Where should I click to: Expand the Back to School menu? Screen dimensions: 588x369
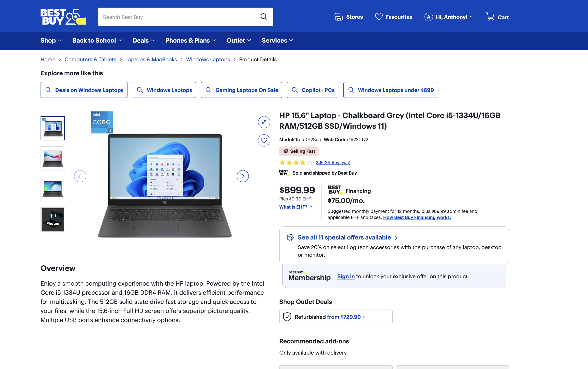97,41
